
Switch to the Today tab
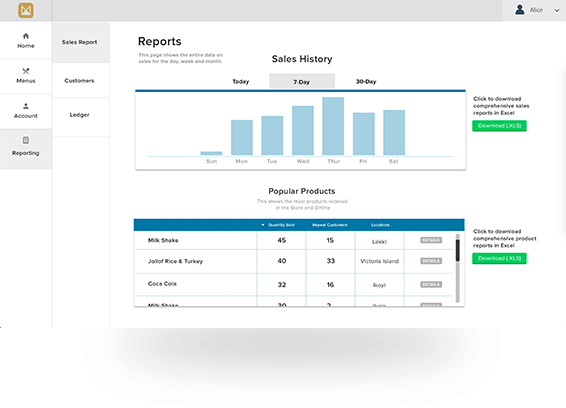240,82
